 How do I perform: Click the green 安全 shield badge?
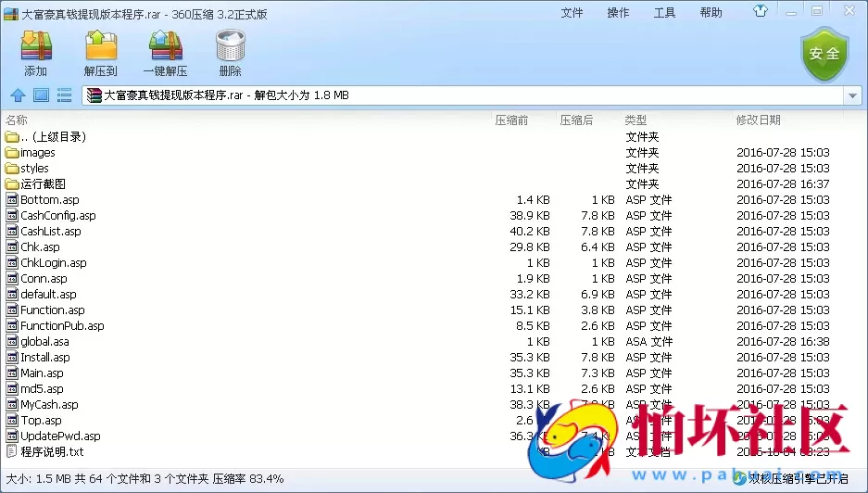tap(824, 54)
